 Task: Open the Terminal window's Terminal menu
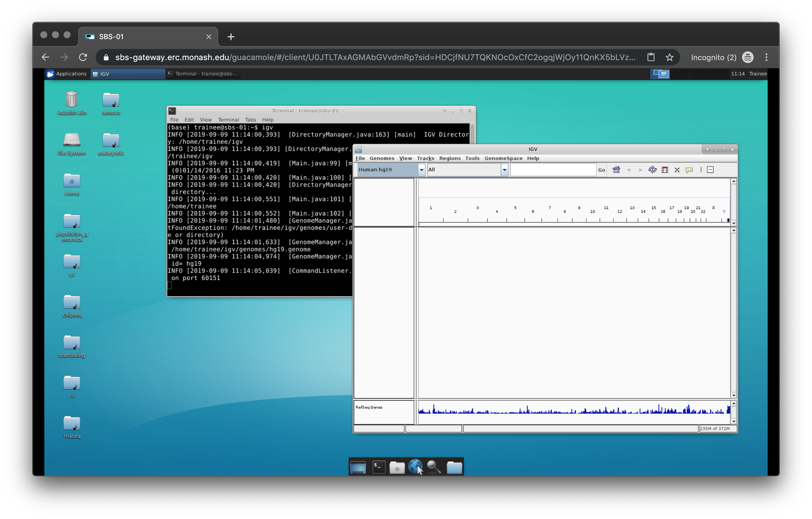[228, 120]
